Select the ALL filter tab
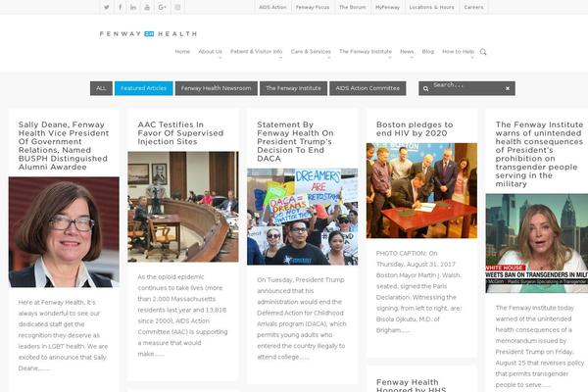Image resolution: width=588 pixels, height=392 pixels. (101, 88)
